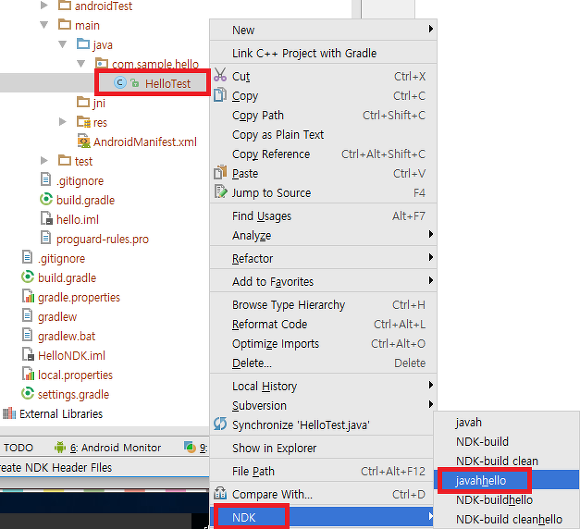Image resolution: width=580 pixels, height=529 pixels.
Task: Open the New submenu arrow
Action: pos(431,28)
